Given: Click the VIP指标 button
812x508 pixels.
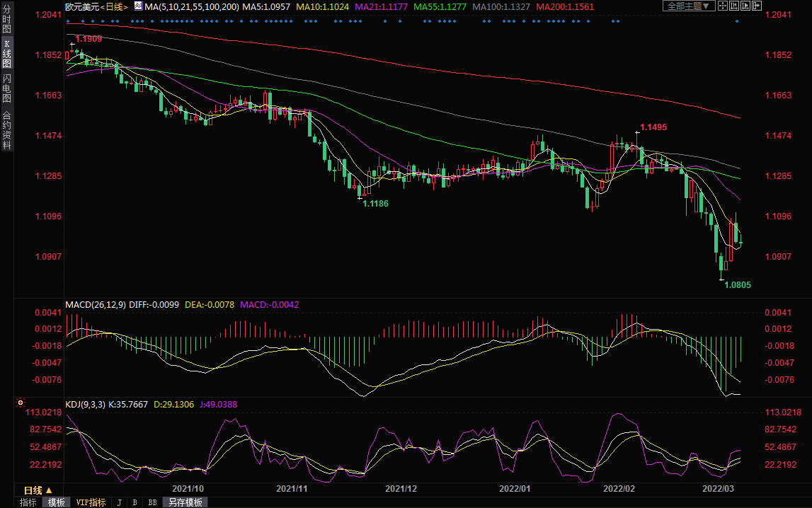Looking at the screenshot, I should (x=91, y=502).
